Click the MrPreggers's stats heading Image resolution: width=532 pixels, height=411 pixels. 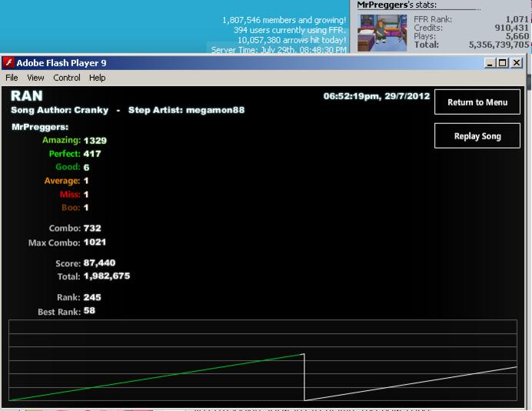coord(397,5)
